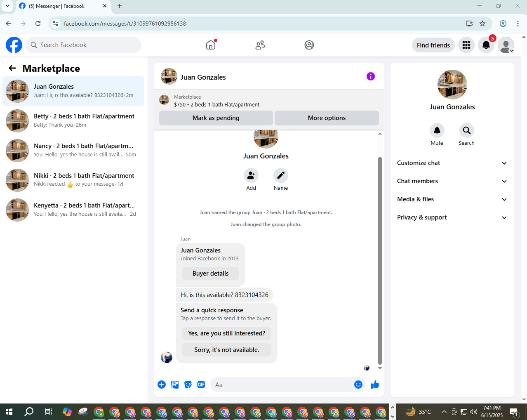
Task: Open Betty's 2 beds 1 bath conversation
Action: 74,120
